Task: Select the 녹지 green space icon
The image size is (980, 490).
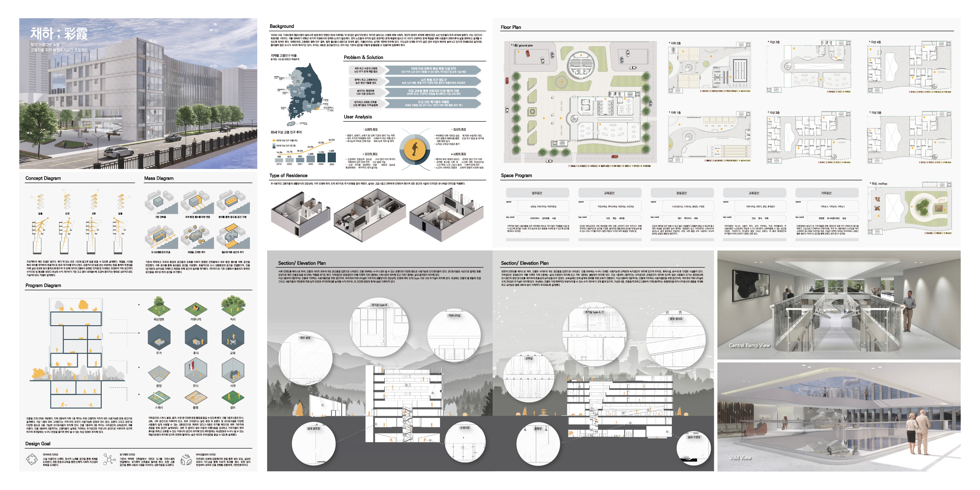Action: [x=233, y=306]
